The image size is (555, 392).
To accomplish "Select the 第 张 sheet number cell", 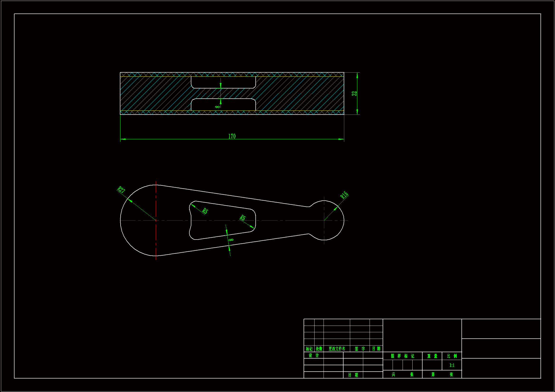I will [442, 374].
